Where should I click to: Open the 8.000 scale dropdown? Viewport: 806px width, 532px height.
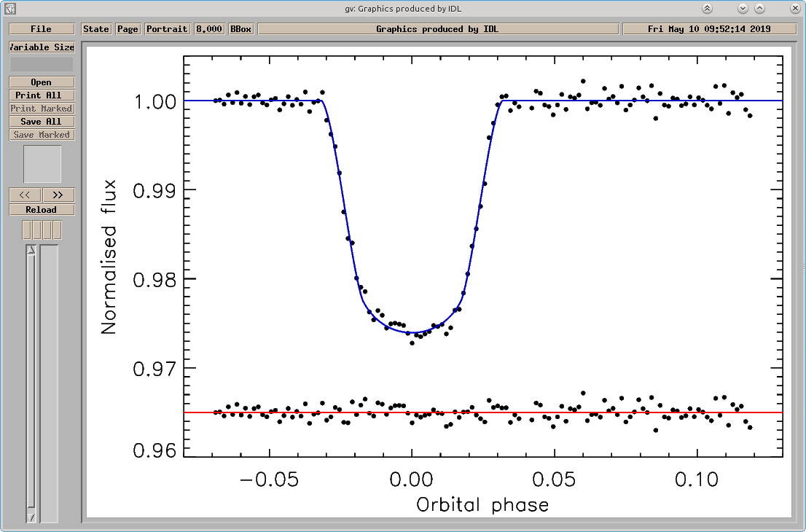point(208,29)
